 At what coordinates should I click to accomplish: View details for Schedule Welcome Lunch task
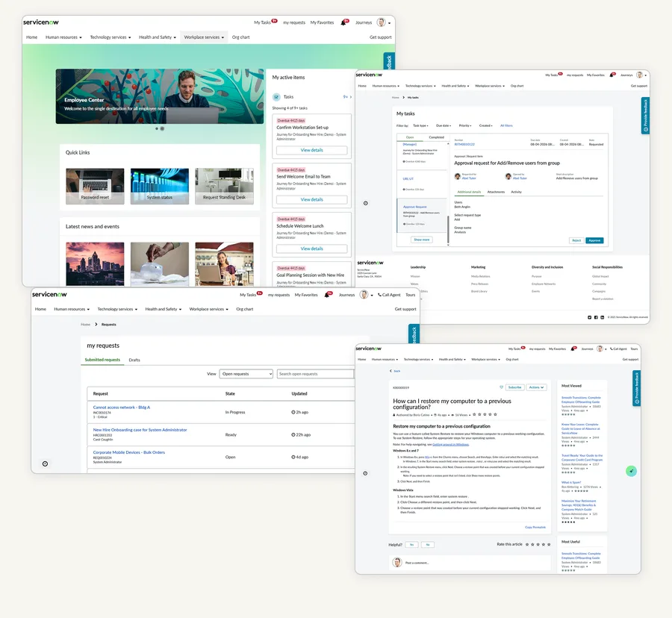pyautogui.click(x=311, y=249)
